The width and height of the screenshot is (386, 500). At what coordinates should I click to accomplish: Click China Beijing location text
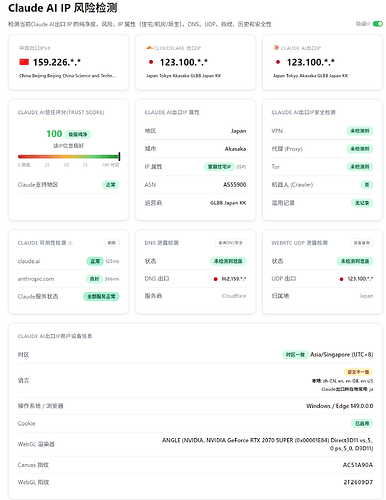(x=67, y=76)
